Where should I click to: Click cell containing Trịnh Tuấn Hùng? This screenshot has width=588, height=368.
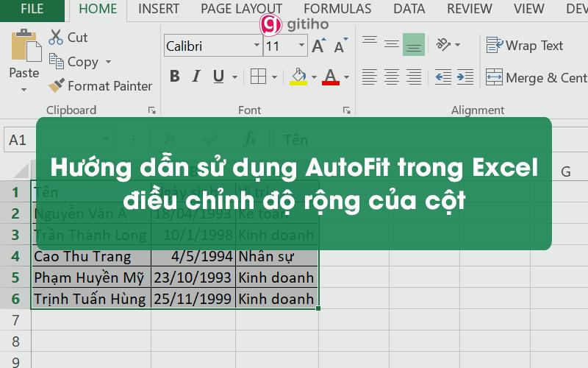(91, 299)
